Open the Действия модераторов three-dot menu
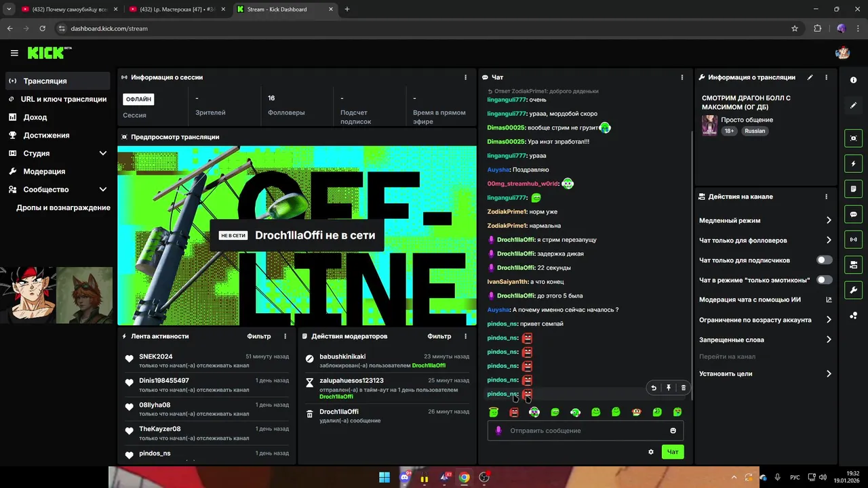Image resolution: width=868 pixels, height=488 pixels. pos(465,336)
